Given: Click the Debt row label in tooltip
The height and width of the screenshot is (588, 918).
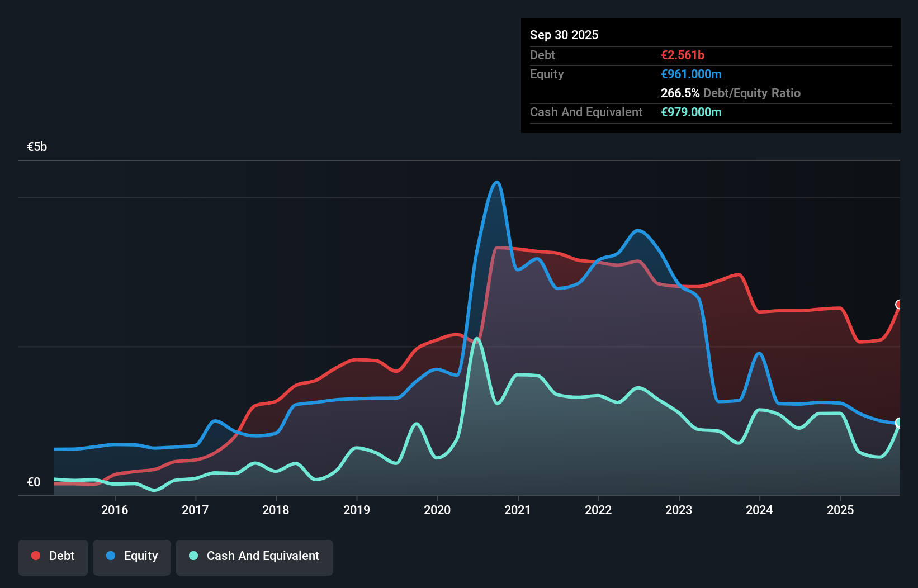Looking at the screenshot, I should 542,55.
